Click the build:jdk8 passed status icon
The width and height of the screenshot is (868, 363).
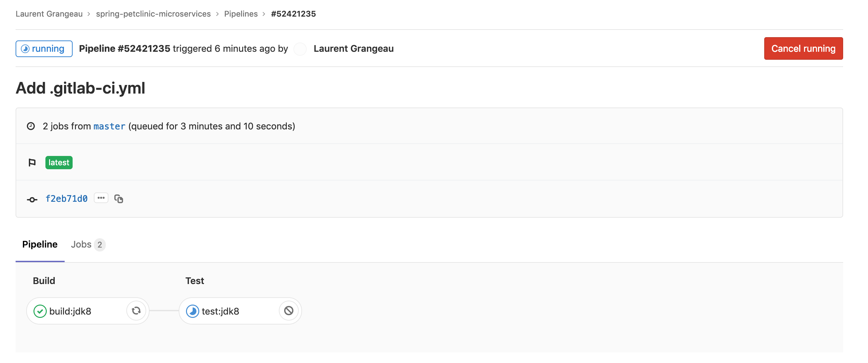40,311
